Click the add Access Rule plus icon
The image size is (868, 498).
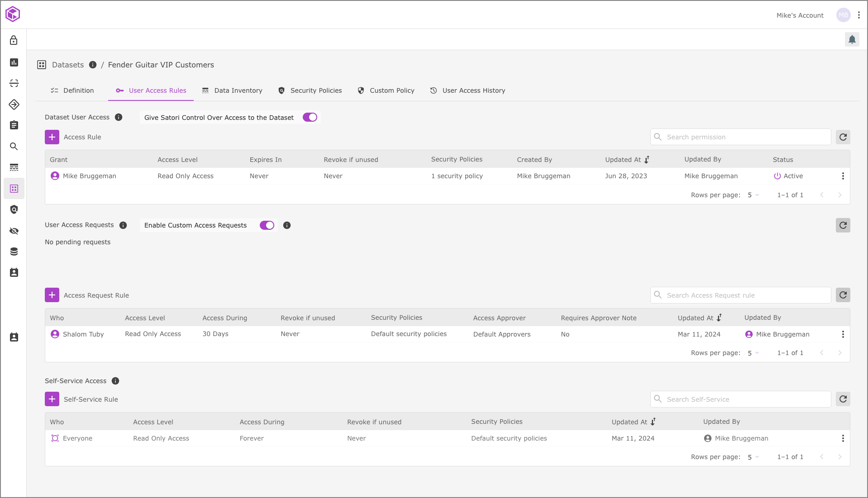coord(52,137)
